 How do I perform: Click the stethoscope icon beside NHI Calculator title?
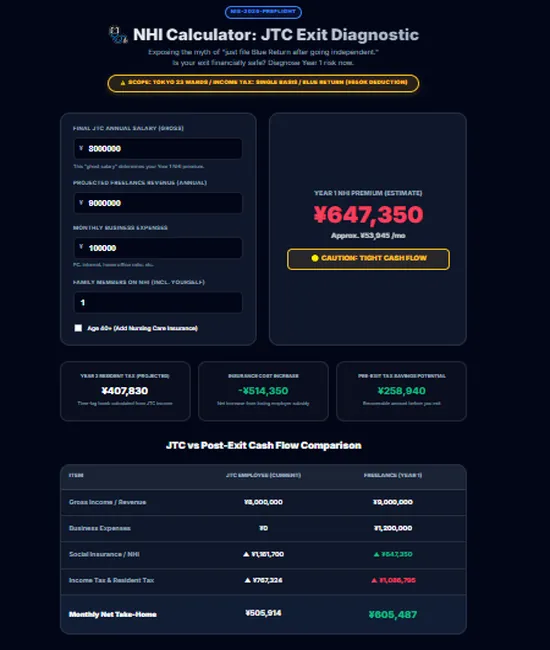point(118,35)
